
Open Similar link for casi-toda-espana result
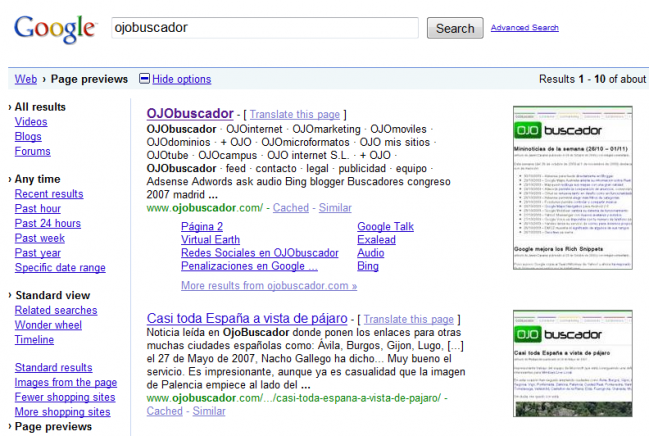pyautogui.click(x=209, y=411)
